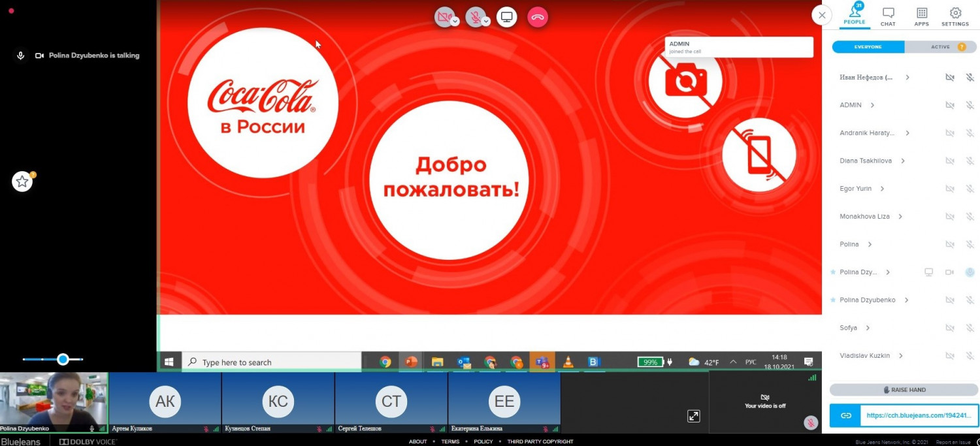Click the red hang-up call button

[x=538, y=17]
